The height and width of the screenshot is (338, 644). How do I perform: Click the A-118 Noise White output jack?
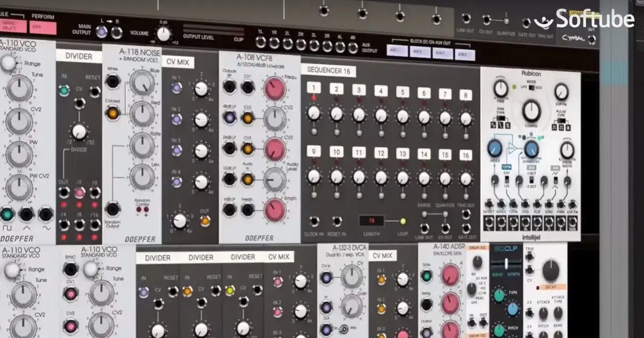pos(112,81)
